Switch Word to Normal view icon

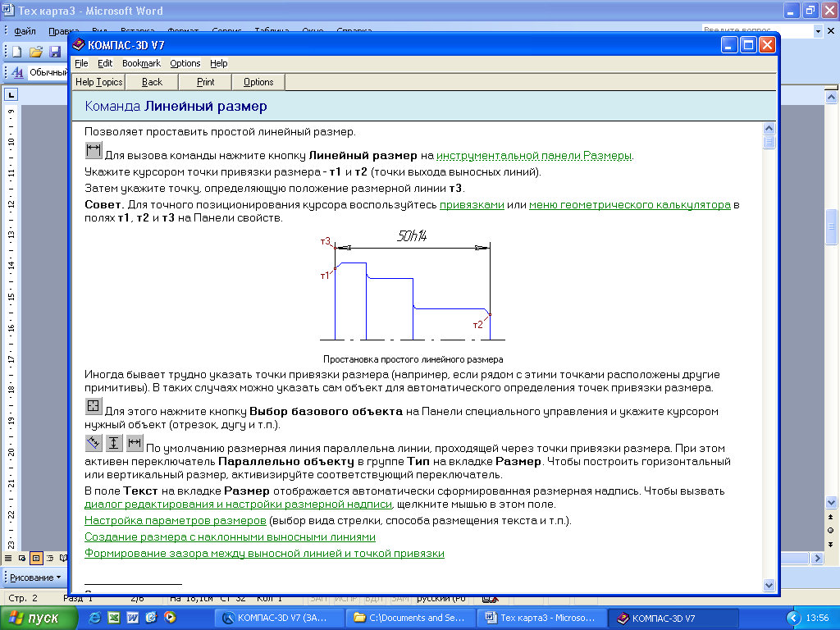(8, 558)
